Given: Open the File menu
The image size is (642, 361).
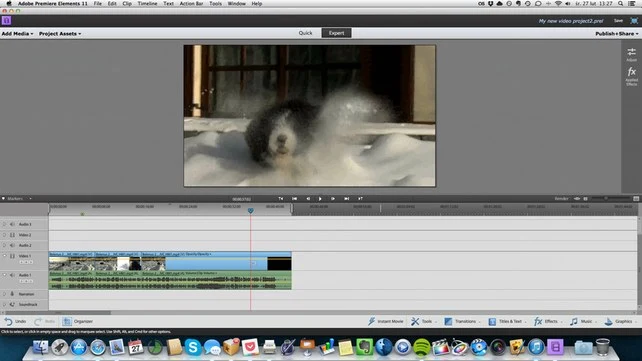Looking at the screenshot, I should 97,3.
